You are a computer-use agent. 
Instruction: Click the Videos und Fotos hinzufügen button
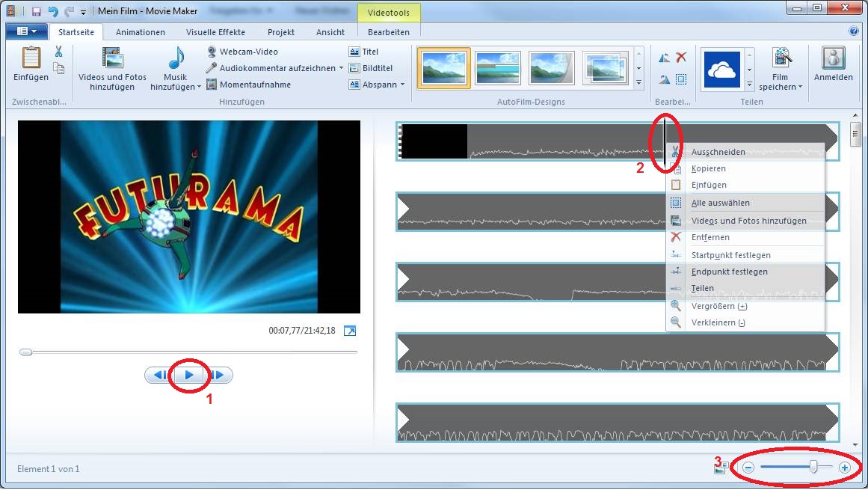113,70
